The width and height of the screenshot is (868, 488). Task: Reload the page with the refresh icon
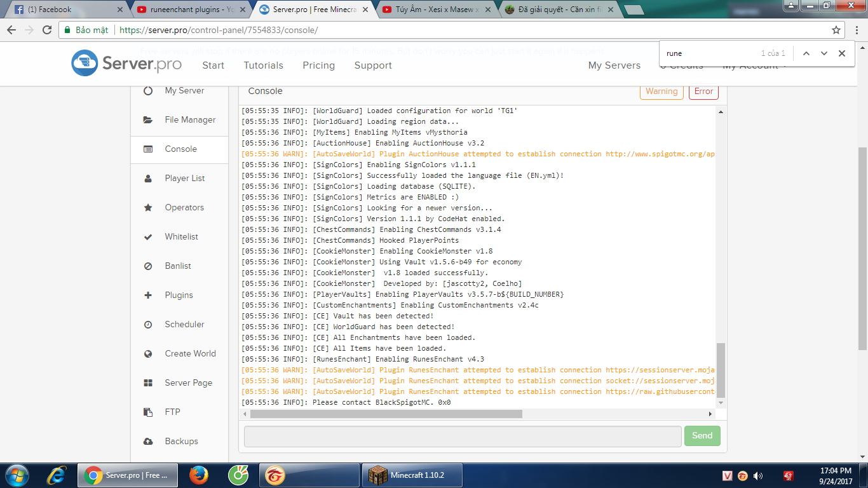point(47,30)
